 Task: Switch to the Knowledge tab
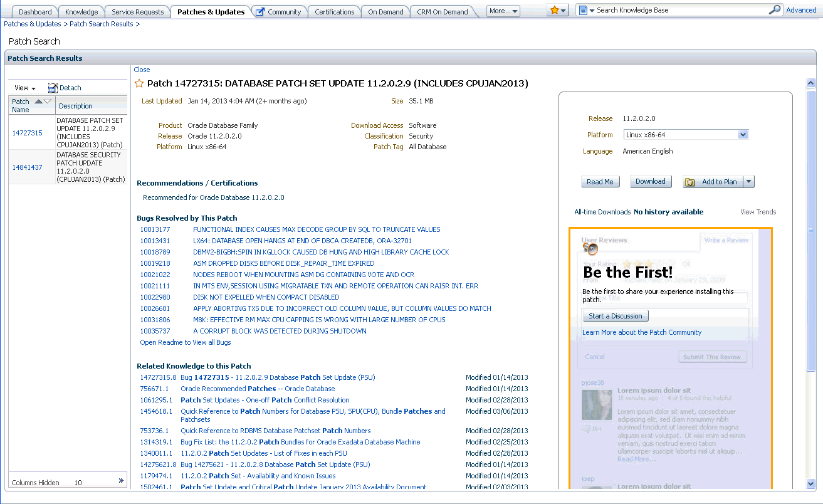[x=81, y=12]
